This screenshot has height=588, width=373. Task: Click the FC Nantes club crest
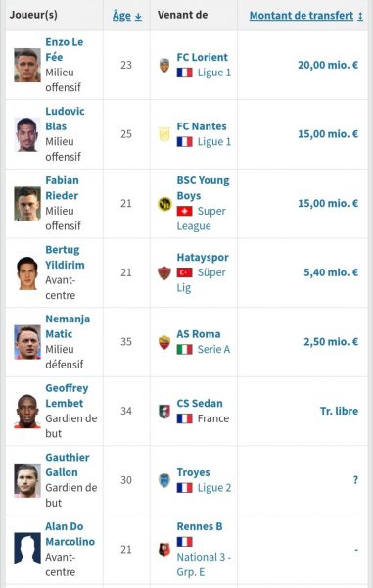[164, 134]
